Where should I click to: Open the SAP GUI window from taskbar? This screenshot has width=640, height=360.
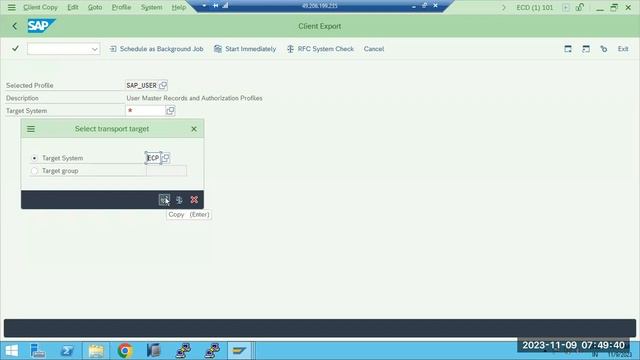click(239, 351)
